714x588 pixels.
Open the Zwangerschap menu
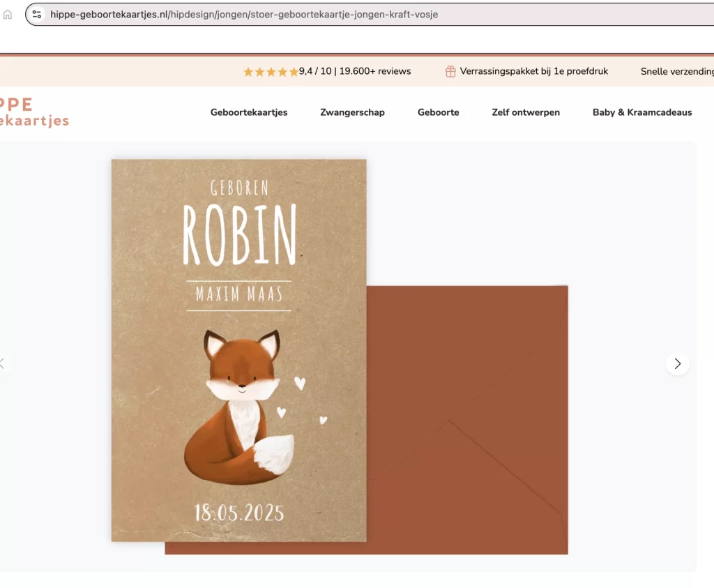tap(352, 112)
